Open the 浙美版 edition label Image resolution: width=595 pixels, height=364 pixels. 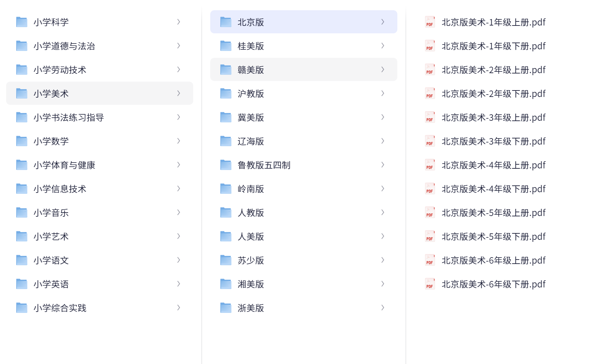pyautogui.click(x=251, y=308)
